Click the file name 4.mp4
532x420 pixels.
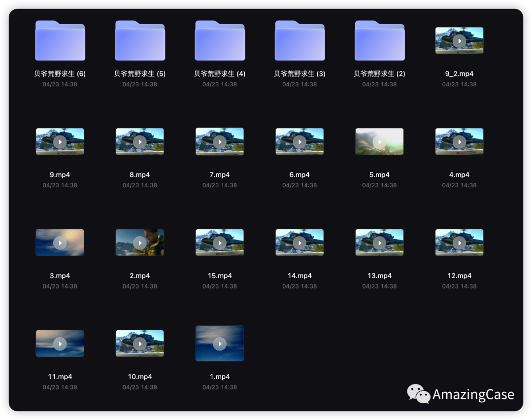pos(460,175)
